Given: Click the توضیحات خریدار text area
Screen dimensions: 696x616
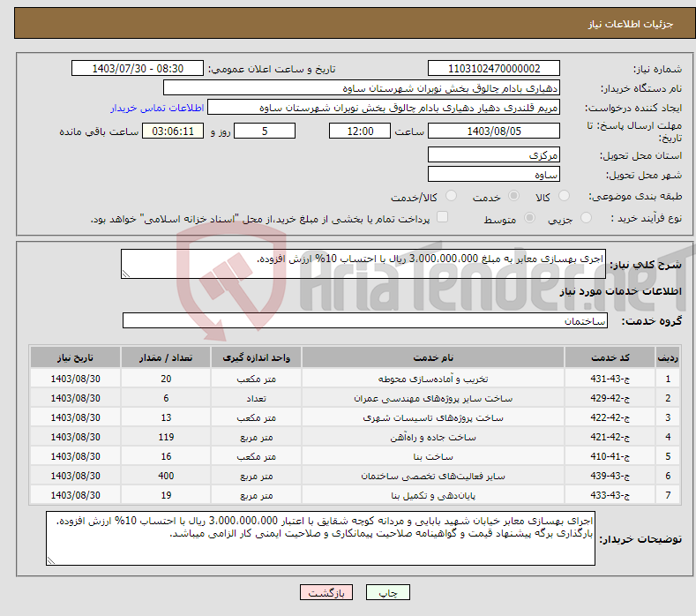Looking at the screenshot, I should point(320,538).
